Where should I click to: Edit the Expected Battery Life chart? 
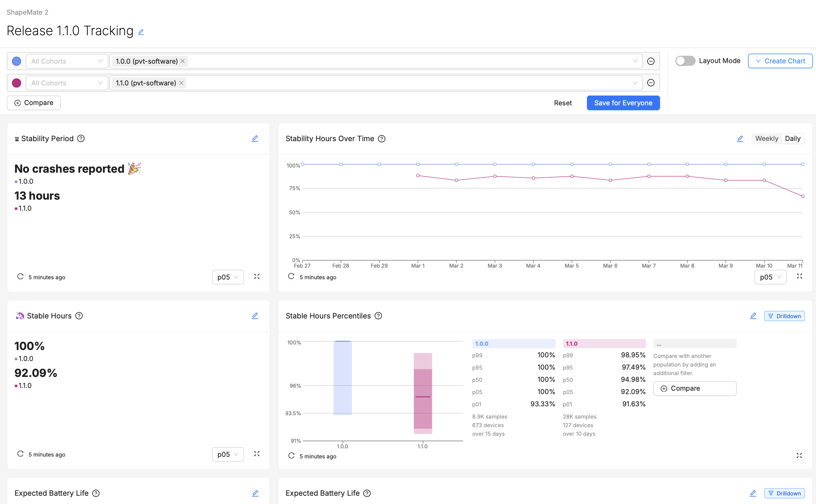[x=255, y=493]
